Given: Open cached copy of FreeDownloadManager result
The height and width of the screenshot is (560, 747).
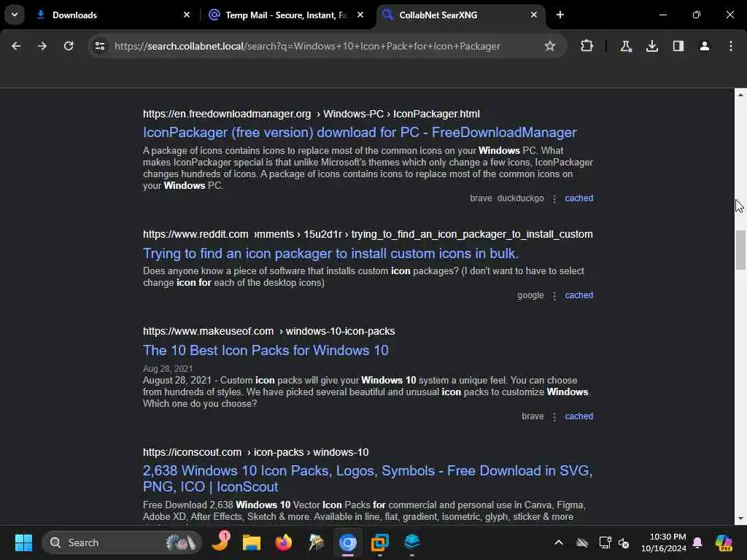Looking at the screenshot, I should coord(578,198).
